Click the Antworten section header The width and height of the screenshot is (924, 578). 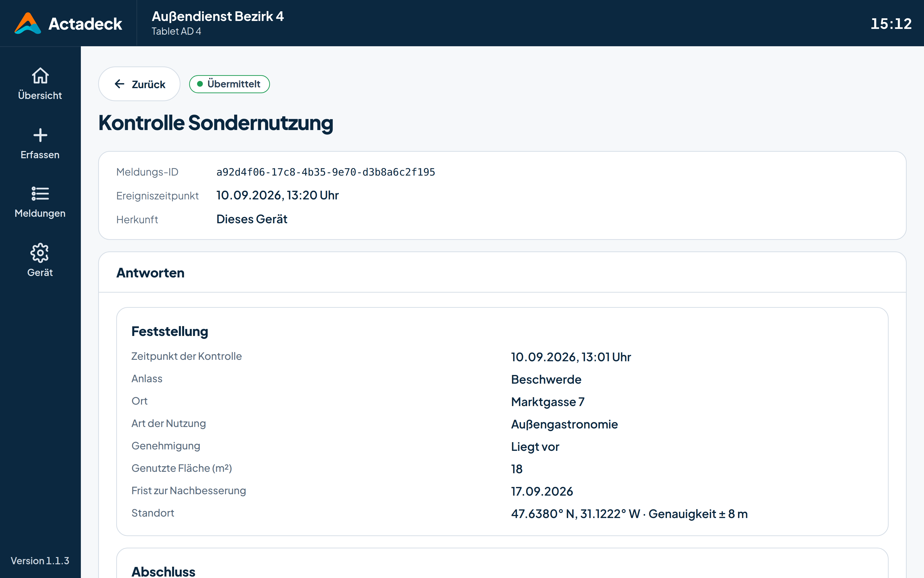(x=150, y=273)
